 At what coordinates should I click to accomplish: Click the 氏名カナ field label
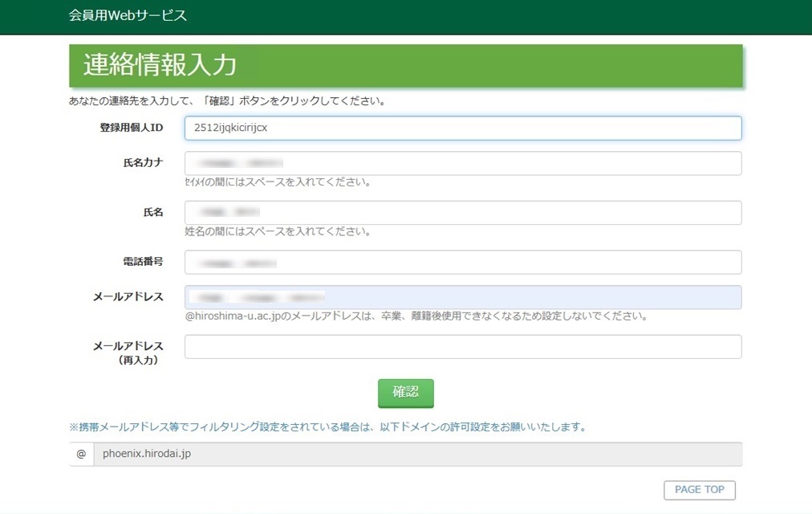click(x=143, y=162)
